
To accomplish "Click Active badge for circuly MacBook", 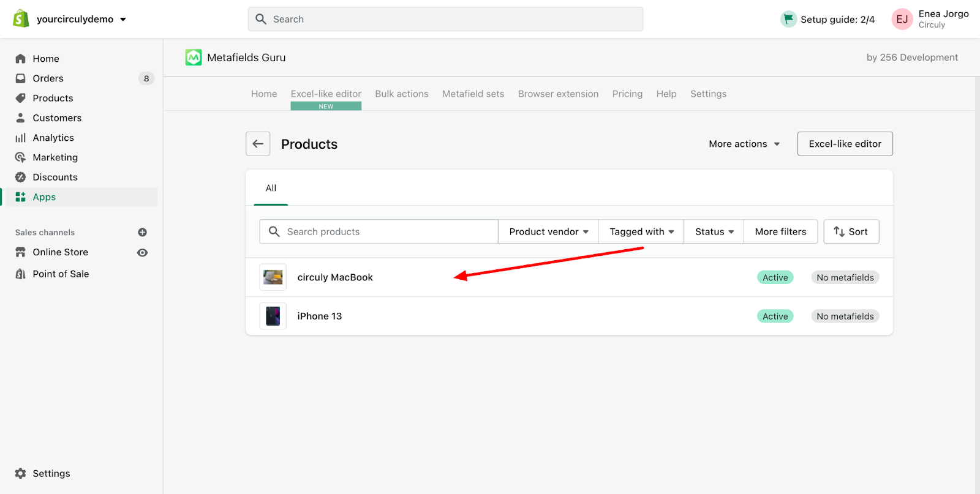I will click(775, 277).
